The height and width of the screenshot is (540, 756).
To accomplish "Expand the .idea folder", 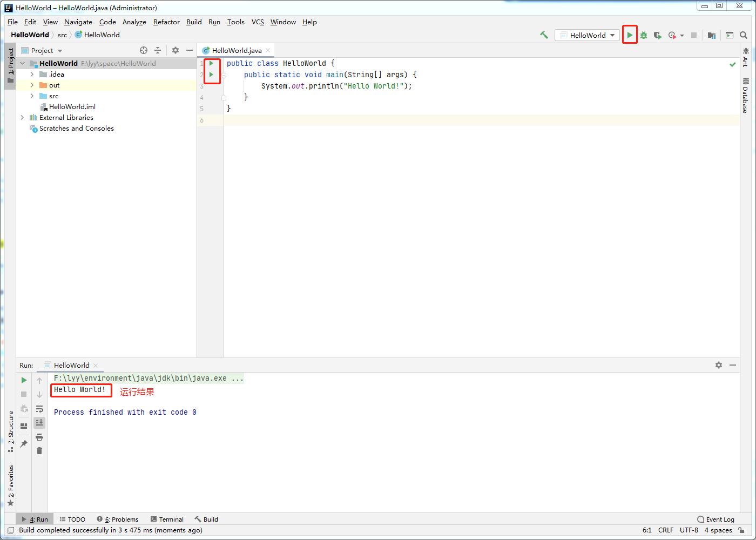I will click(x=32, y=74).
